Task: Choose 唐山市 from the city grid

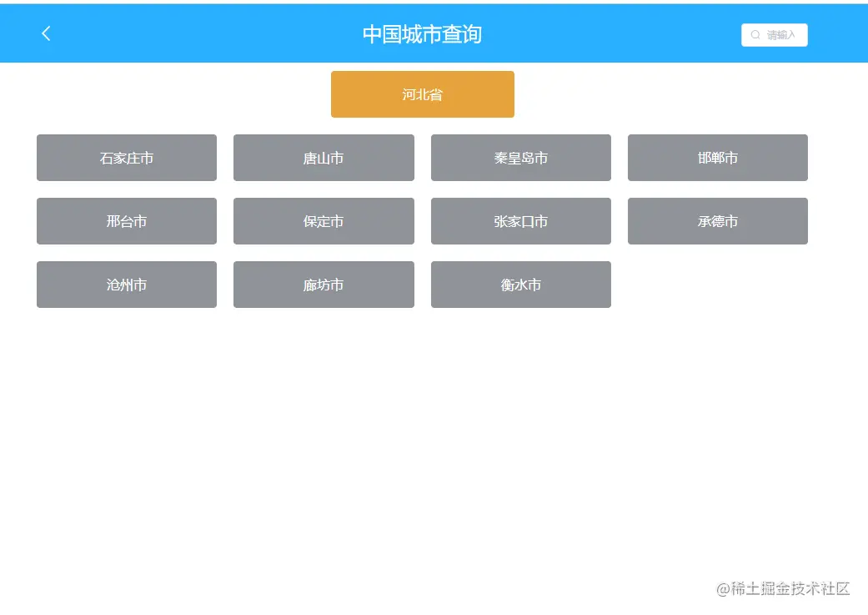Action: click(x=324, y=158)
